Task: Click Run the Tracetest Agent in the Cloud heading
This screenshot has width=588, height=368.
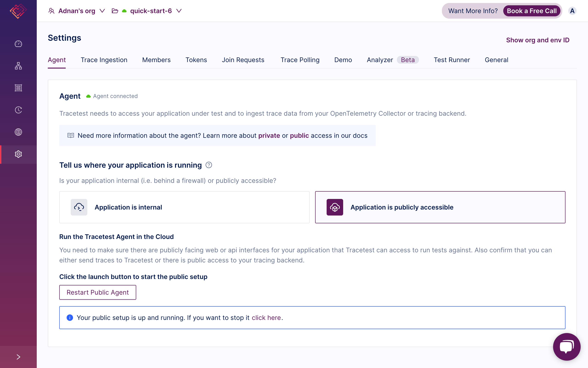Action: click(116, 237)
